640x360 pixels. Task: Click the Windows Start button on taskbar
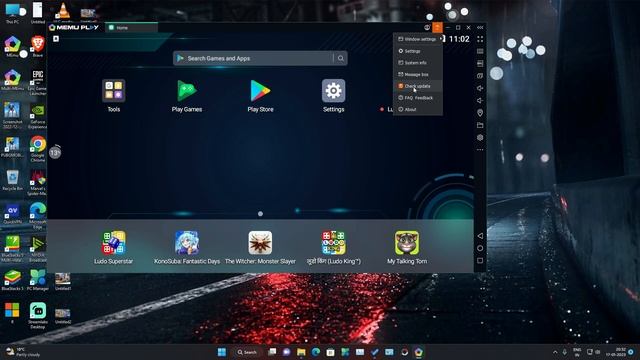click(222, 352)
